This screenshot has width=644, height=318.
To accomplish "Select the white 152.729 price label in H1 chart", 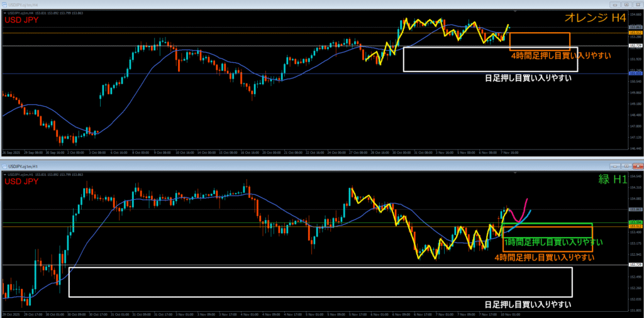I will point(636,265).
